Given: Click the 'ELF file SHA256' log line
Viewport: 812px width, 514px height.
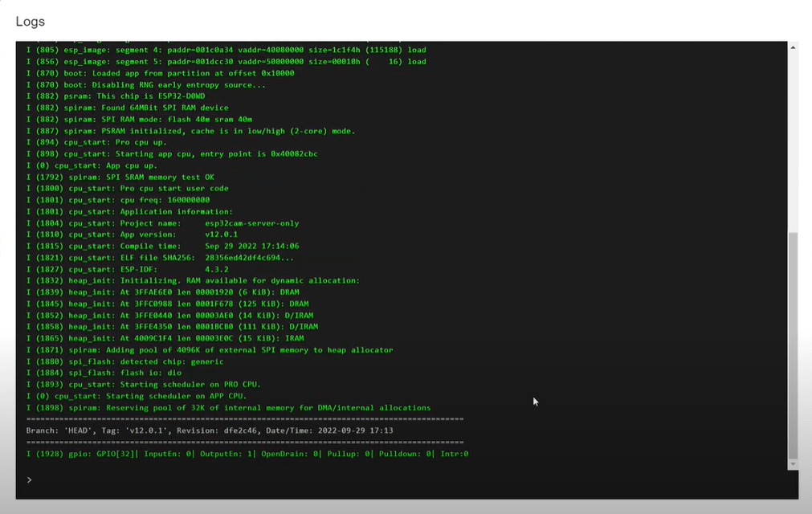Looking at the screenshot, I should 160,258.
